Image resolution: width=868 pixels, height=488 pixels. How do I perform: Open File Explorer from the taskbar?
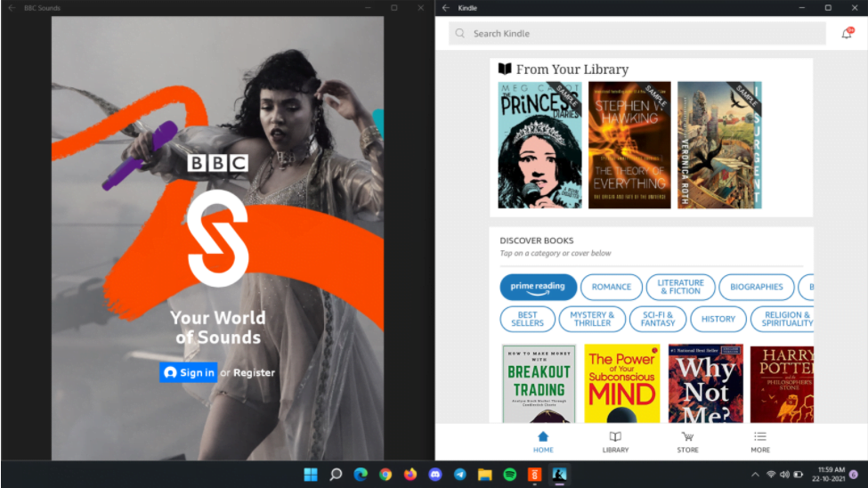coord(485,475)
